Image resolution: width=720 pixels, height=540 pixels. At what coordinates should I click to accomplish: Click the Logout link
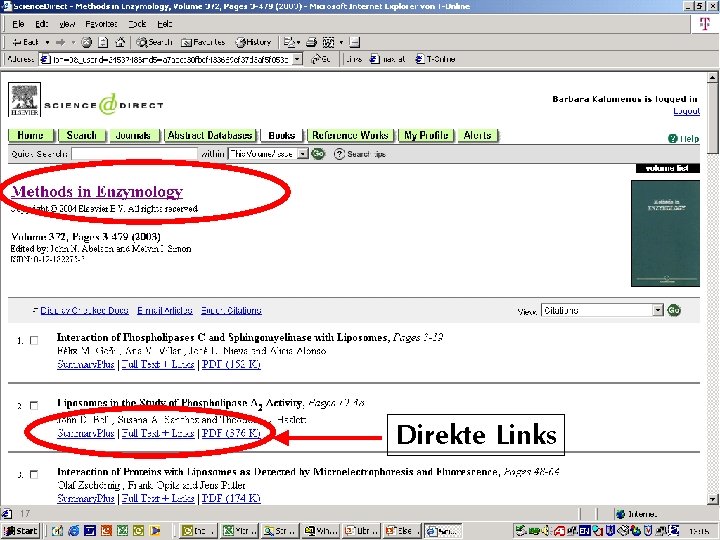pos(686,111)
